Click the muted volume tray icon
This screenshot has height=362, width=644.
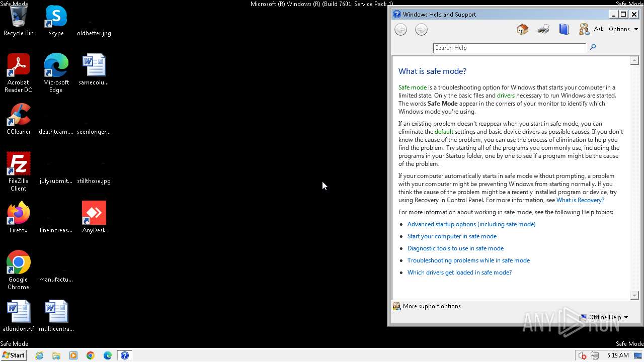[x=583, y=355]
